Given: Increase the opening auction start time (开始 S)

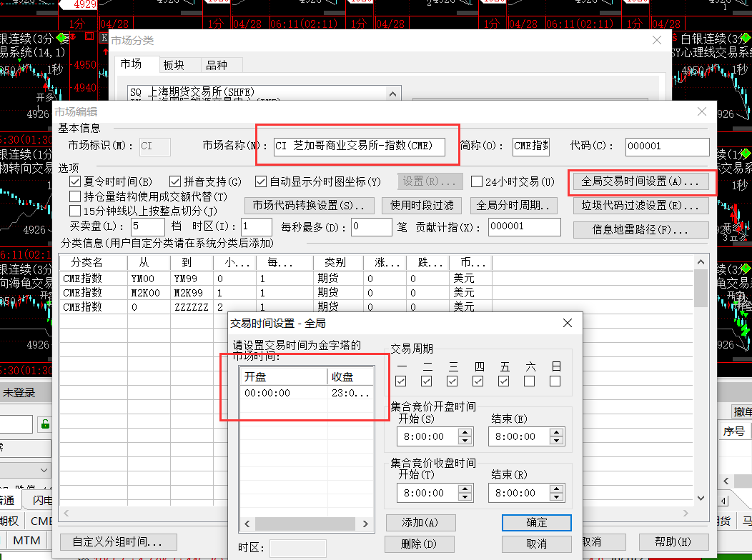Looking at the screenshot, I should (x=465, y=432).
